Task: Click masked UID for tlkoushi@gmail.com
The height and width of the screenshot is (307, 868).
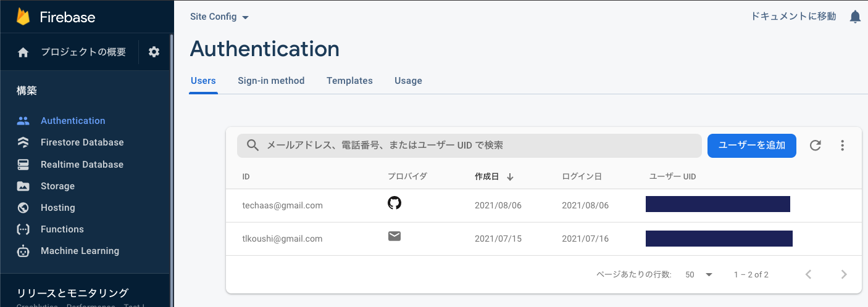Action: (719, 239)
